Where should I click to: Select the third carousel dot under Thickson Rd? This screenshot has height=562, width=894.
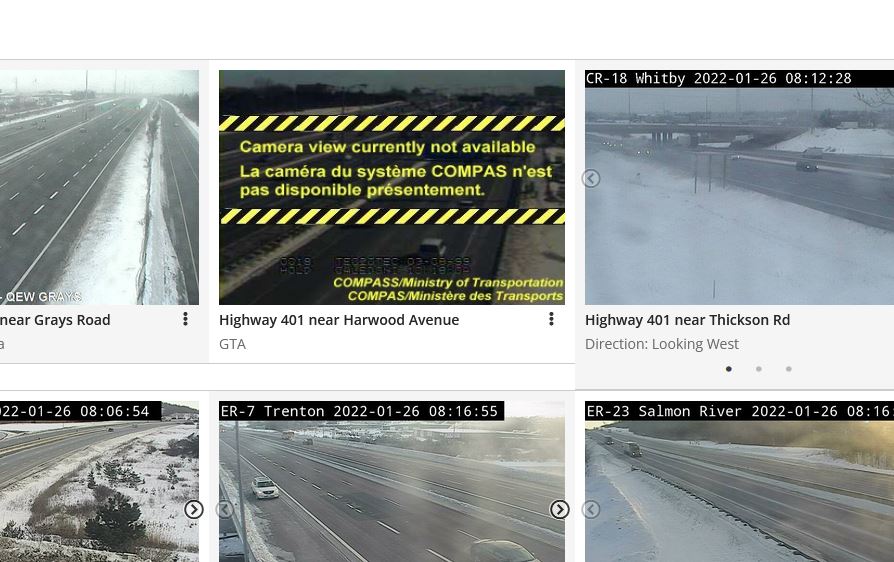(789, 369)
